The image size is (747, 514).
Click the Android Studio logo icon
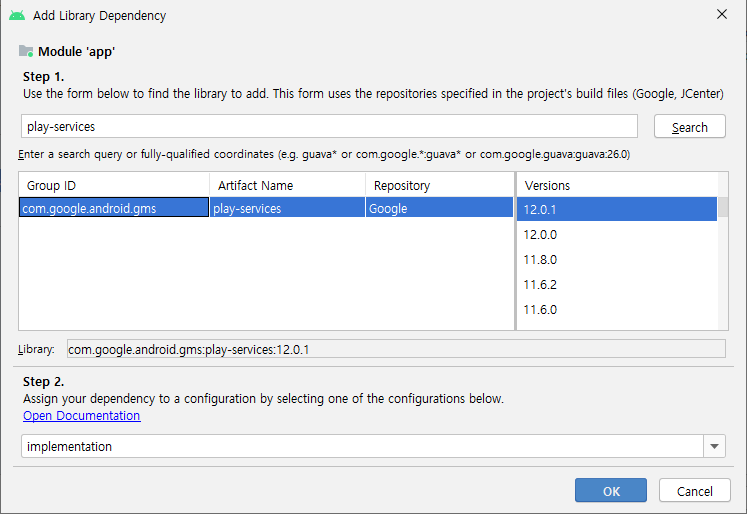pyautogui.click(x=17, y=15)
